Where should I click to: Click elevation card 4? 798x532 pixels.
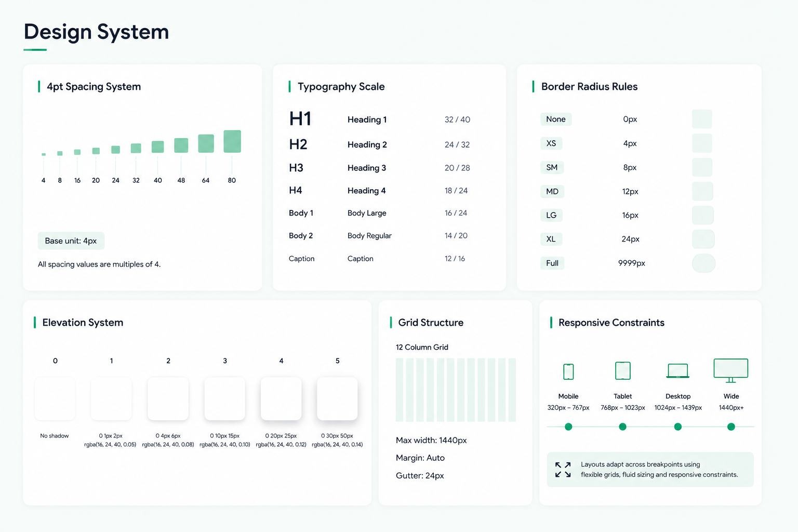click(281, 398)
